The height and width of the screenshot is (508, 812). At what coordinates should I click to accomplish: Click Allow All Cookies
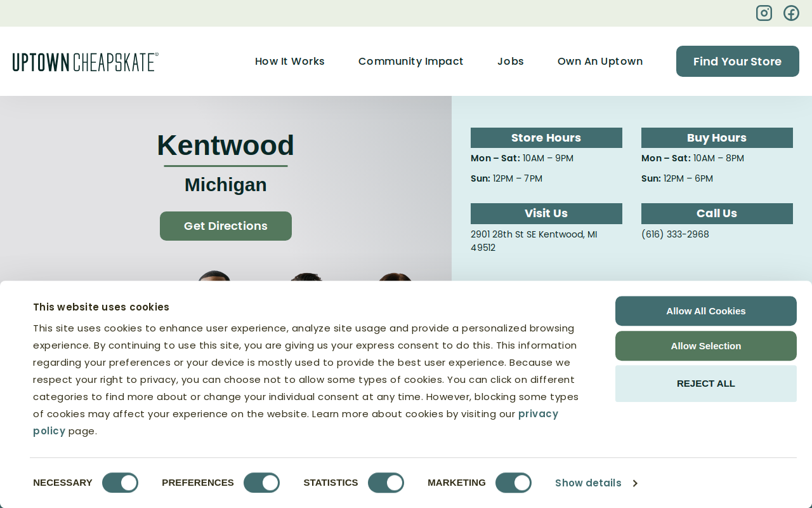706,311
